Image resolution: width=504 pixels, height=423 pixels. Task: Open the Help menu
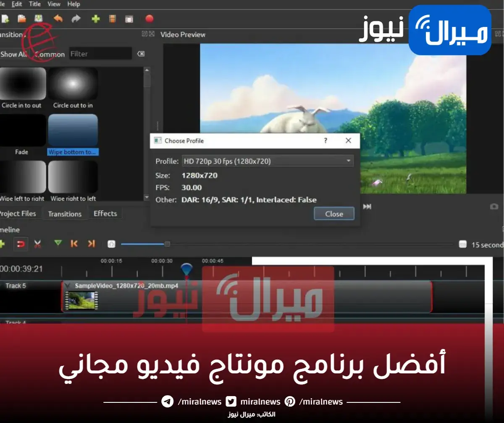[x=73, y=4]
